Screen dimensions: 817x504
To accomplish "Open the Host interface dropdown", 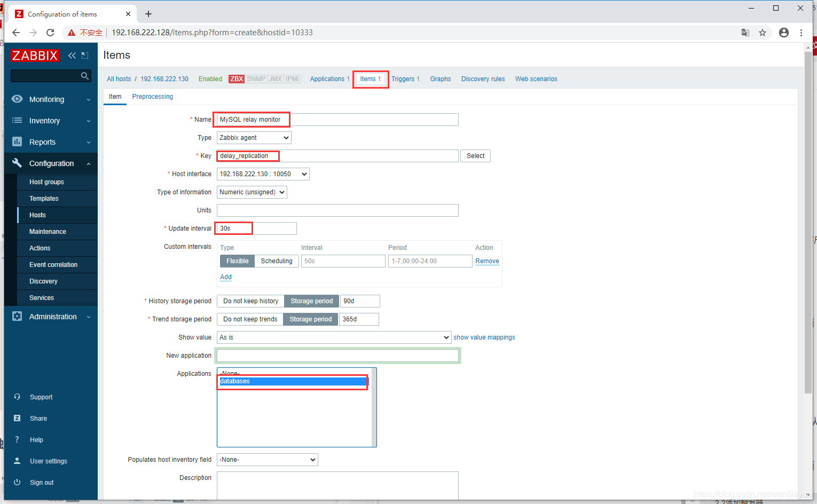I will coord(263,174).
